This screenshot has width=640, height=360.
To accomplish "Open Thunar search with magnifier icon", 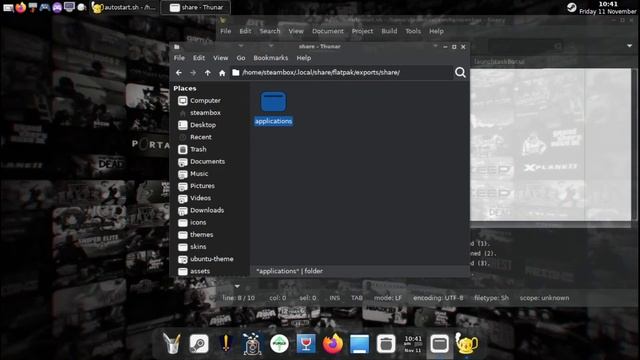I will pyautogui.click(x=460, y=72).
